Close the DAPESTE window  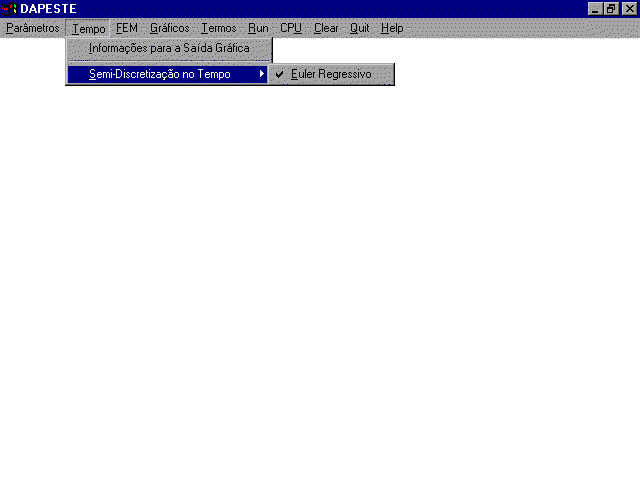628,9
